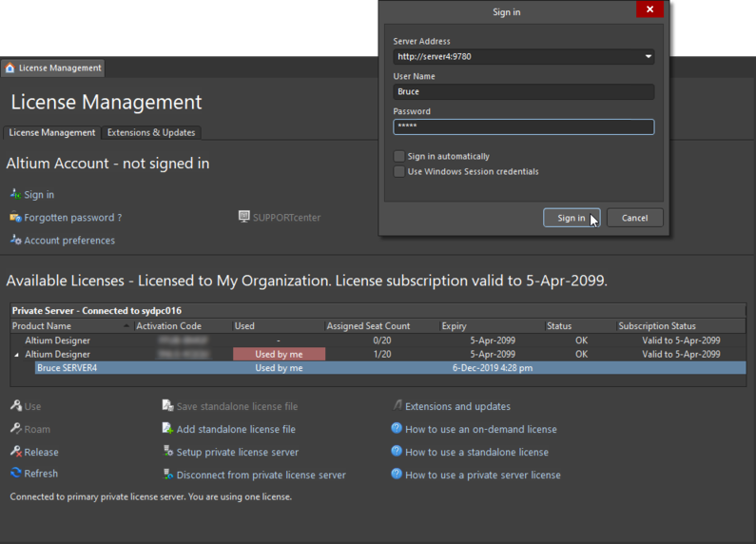
Task: Collapse the second Altium Designer row
Action: [x=15, y=355]
